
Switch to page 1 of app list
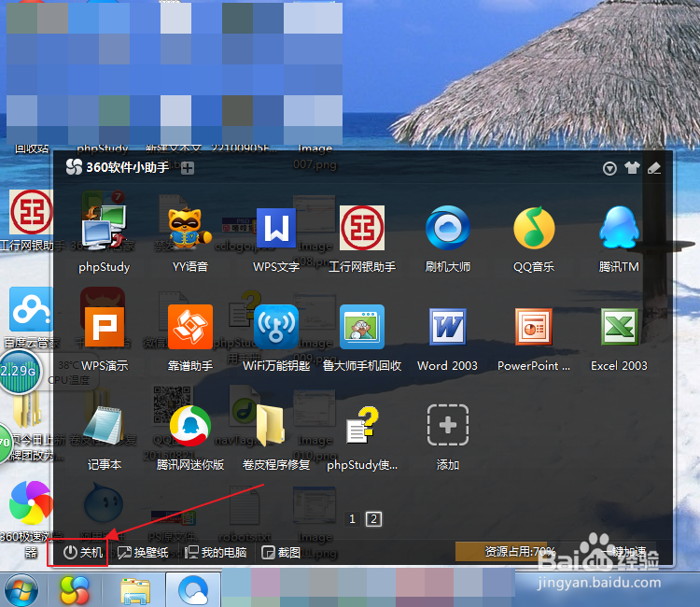coord(352,519)
